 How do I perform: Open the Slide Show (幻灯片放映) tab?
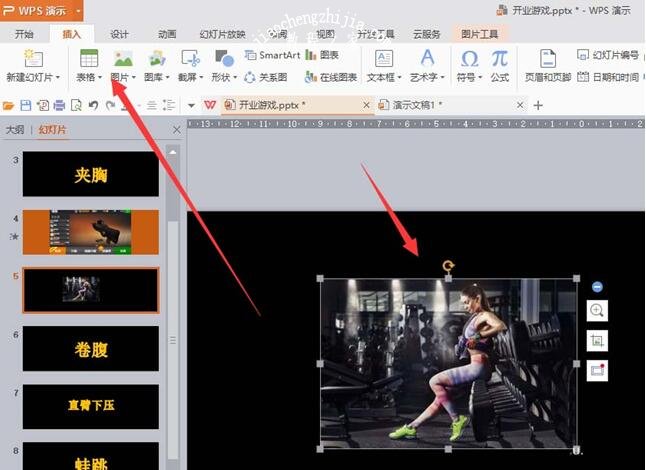(x=222, y=34)
